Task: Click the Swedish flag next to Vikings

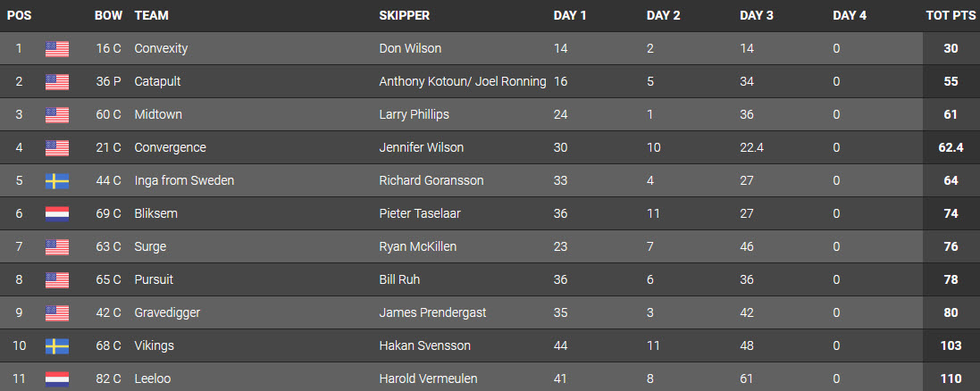Action: [x=57, y=345]
